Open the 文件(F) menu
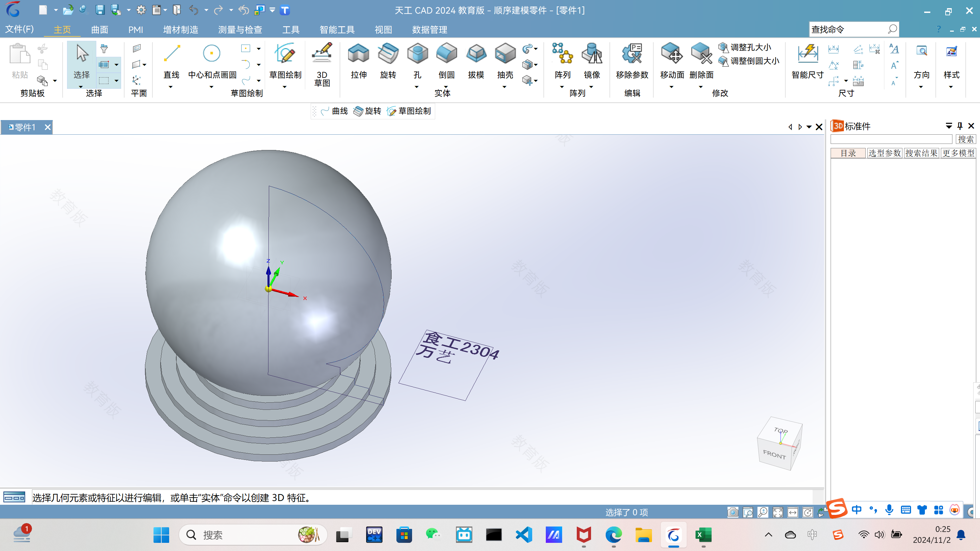 19,29
